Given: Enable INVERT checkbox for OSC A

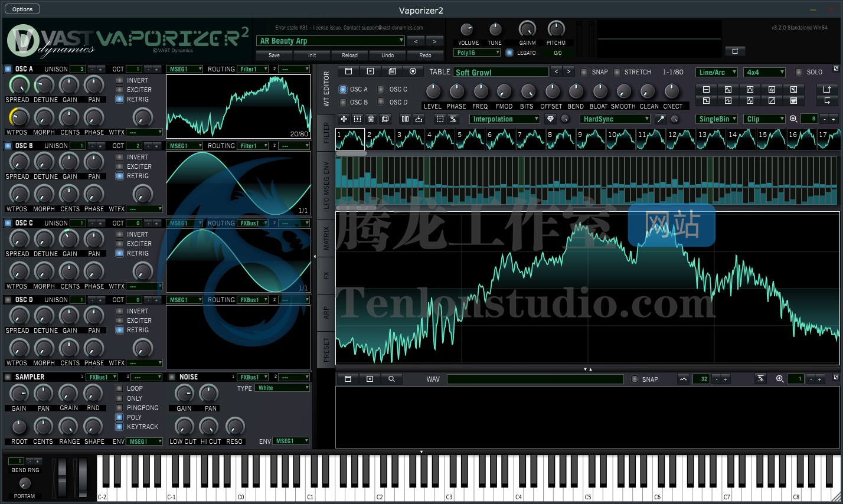Looking at the screenshot, I should (119, 80).
